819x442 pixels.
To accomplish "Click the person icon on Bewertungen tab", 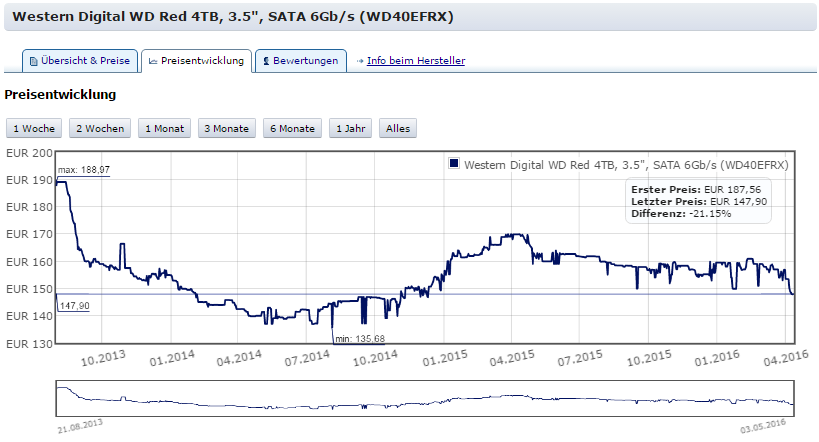I will (x=266, y=61).
